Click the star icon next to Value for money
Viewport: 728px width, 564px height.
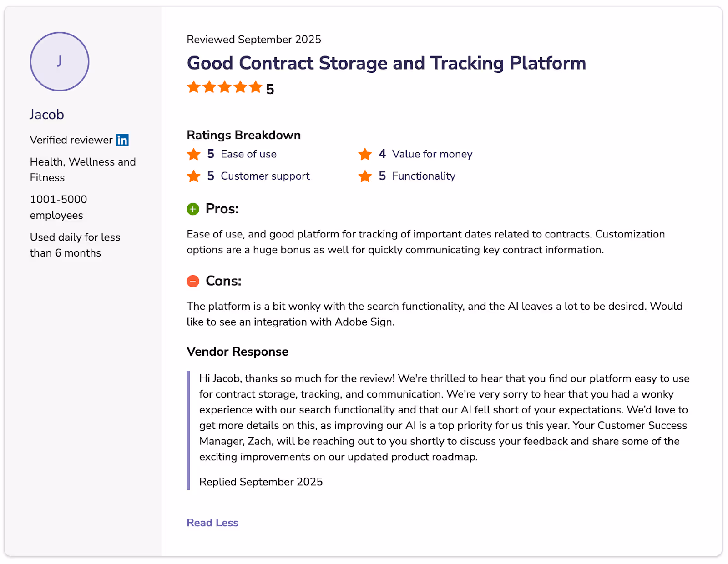pyautogui.click(x=365, y=154)
